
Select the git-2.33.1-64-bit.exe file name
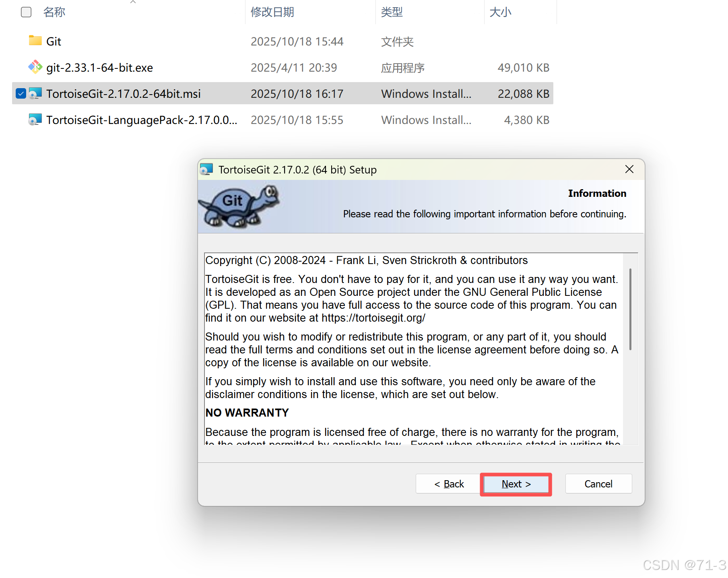99,68
